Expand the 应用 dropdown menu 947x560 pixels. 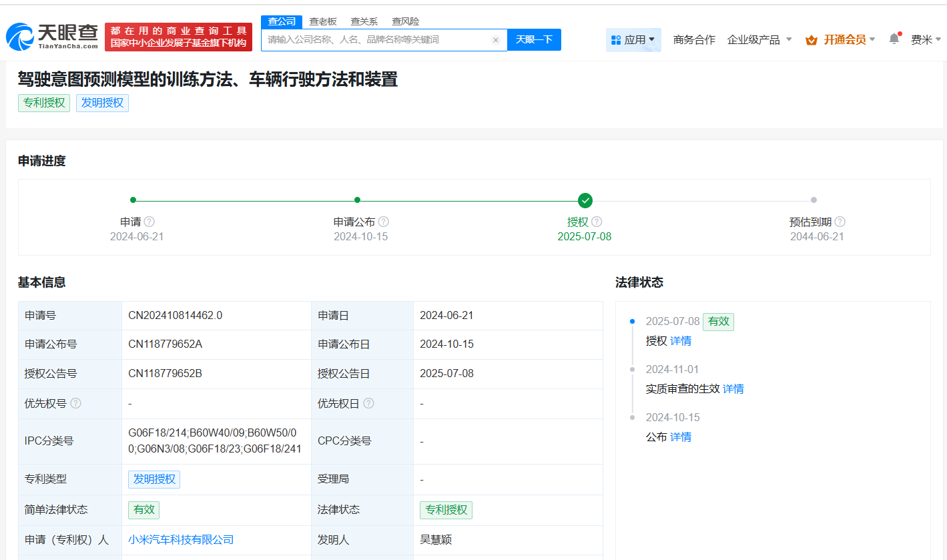[x=633, y=40]
